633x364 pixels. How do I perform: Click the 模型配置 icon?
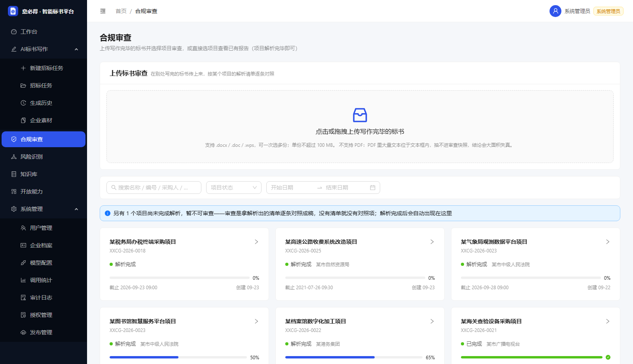click(x=23, y=263)
